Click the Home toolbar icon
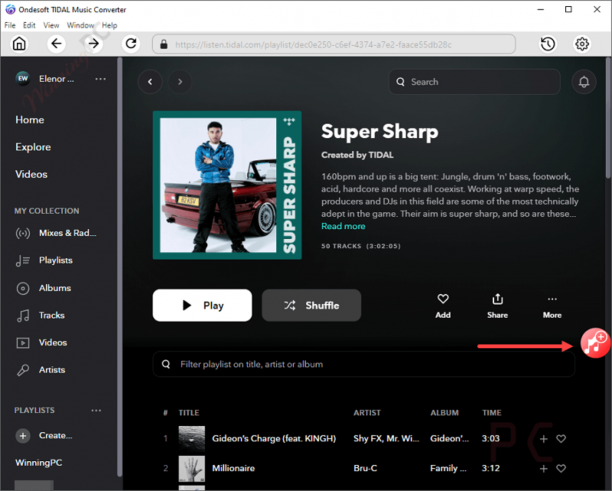The width and height of the screenshot is (612, 491). point(19,44)
